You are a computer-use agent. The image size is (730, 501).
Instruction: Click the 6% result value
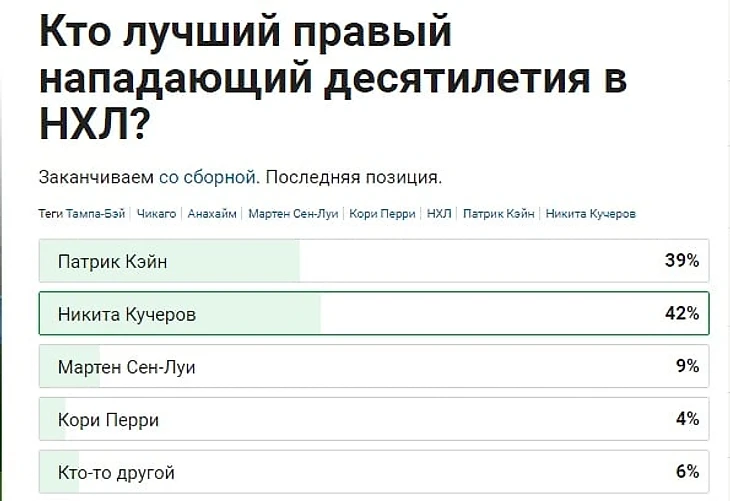[688, 472]
